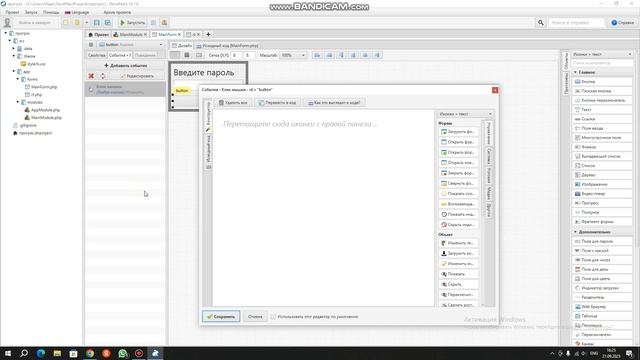Viewport: 640px width, 360px height.
Task: Open the Масштаб 100% zoom dropdown
Action: 293,55
